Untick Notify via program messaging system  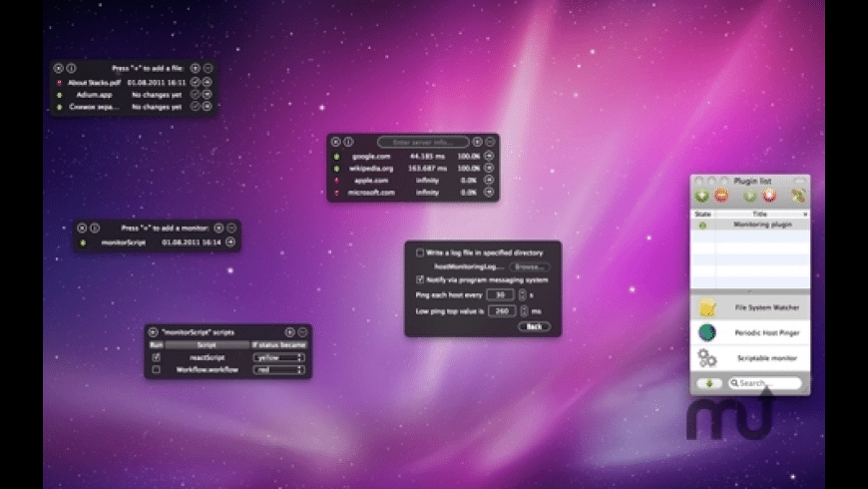pos(420,279)
